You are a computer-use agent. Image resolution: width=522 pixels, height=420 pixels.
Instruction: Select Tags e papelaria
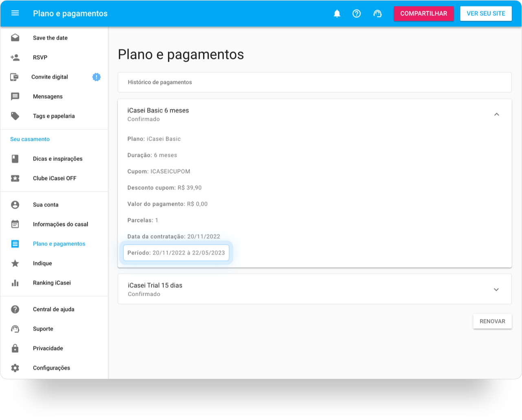[x=54, y=116]
